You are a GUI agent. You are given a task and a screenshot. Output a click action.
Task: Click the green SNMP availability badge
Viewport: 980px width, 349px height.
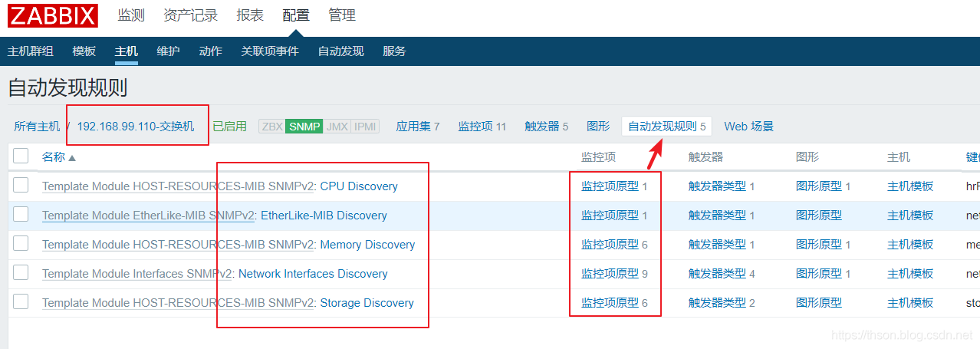click(304, 127)
